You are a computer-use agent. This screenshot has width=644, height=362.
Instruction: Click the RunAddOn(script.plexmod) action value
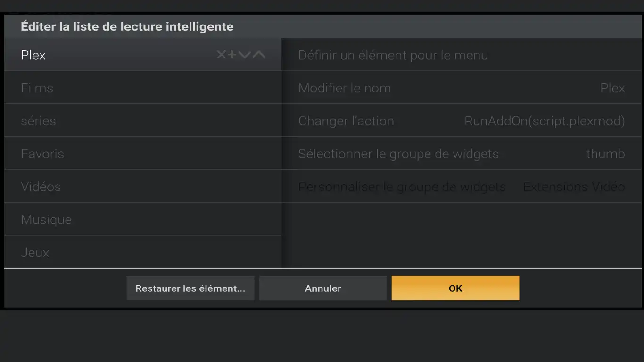pyautogui.click(x=545, y=121)
